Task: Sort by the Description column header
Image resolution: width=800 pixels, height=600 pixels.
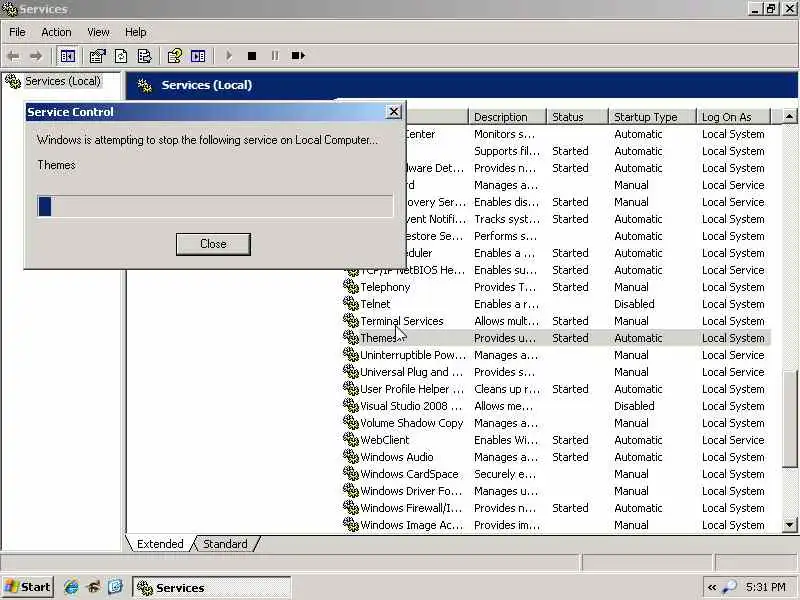Action: pos(507,117)
